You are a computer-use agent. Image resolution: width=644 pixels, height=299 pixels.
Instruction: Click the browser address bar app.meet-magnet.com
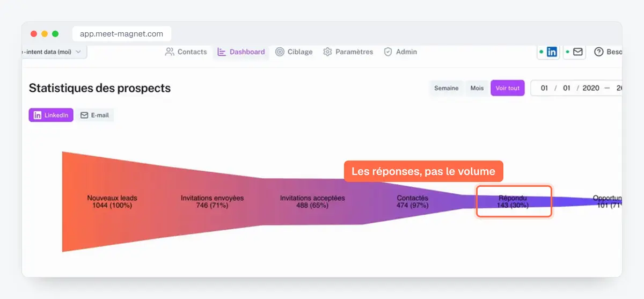(122, 34)
